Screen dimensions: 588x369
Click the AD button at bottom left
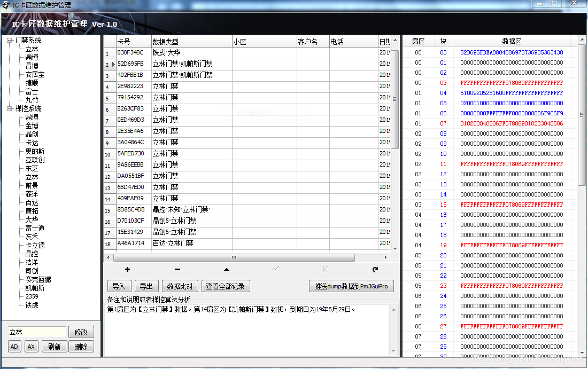tap(14, 346)
